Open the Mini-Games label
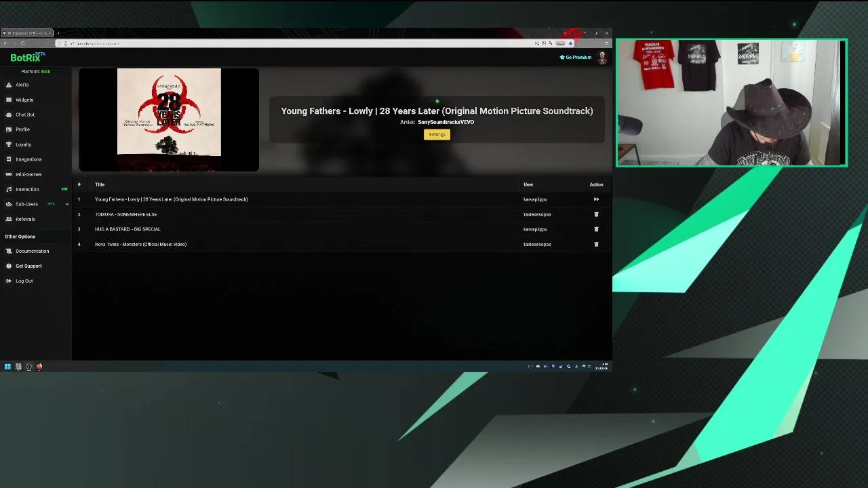The height and width of the screenshot is (488, 868). (28, 174)
